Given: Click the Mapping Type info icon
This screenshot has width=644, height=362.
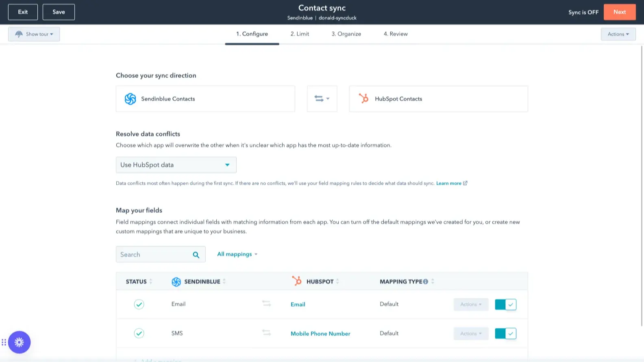Looking at the screenshot, I should click(425, 282).
